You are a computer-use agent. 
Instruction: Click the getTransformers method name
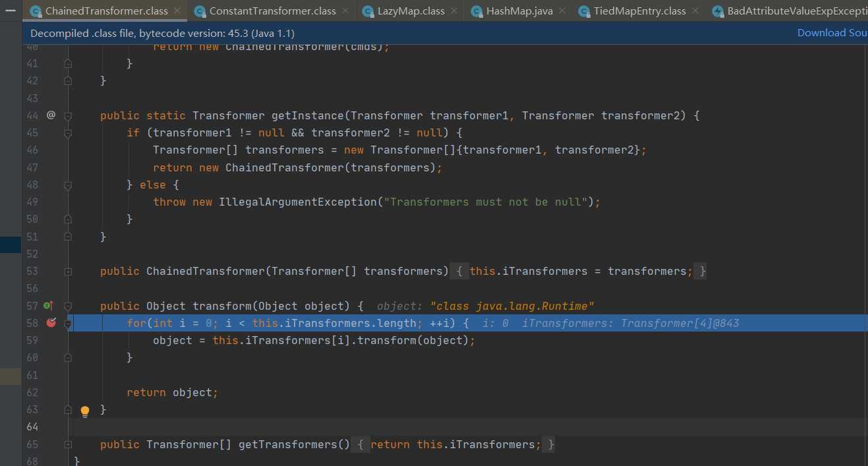(288, 444)
